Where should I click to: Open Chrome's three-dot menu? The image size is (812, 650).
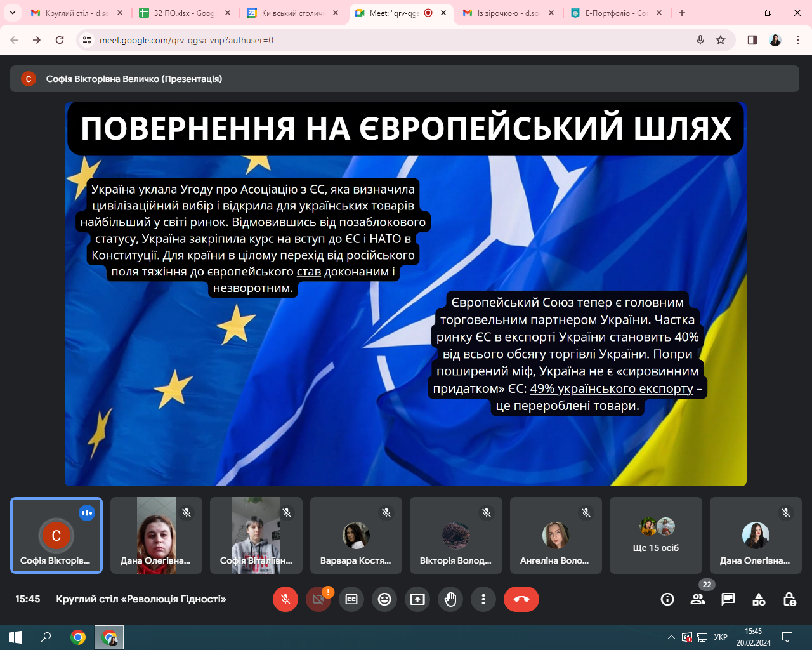[798, 40]
